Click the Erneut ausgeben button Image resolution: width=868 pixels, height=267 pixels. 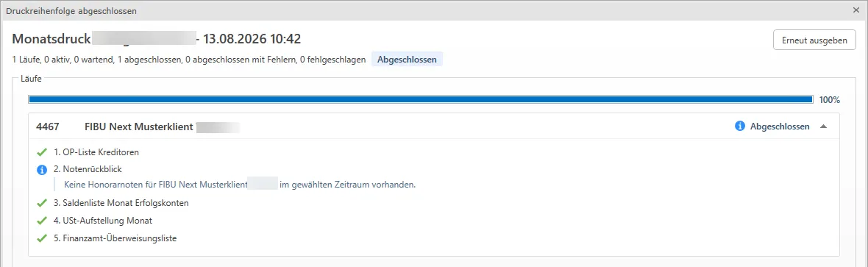click(x=814, y=40)
